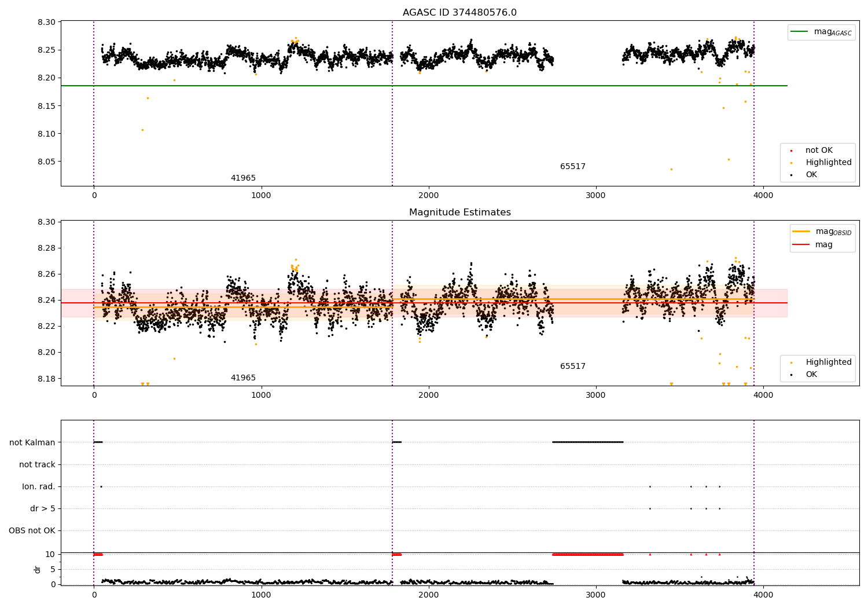This screenshot has width=868, height=608.
Task: Select the "8.22" y-axis tick label
Action: [x=47, y=326]
